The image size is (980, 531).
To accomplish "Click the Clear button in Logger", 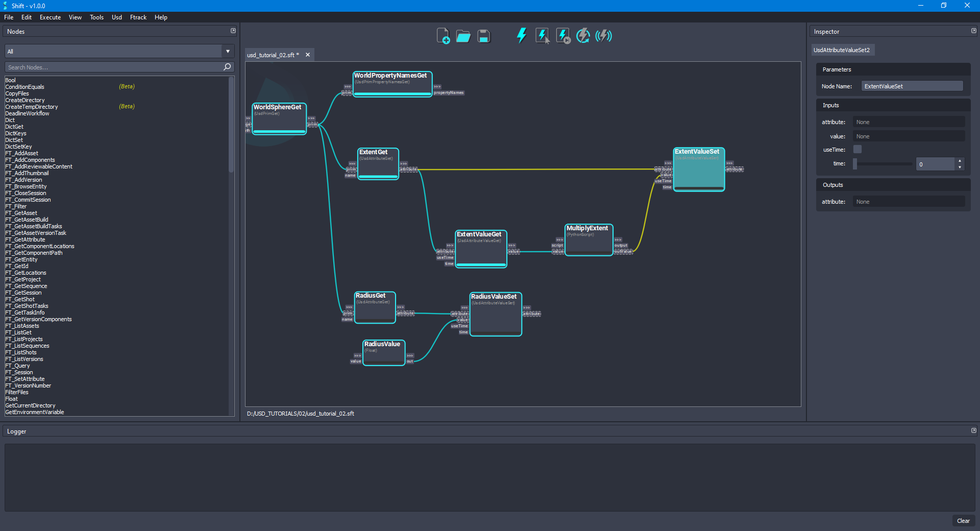I will 964,521.
